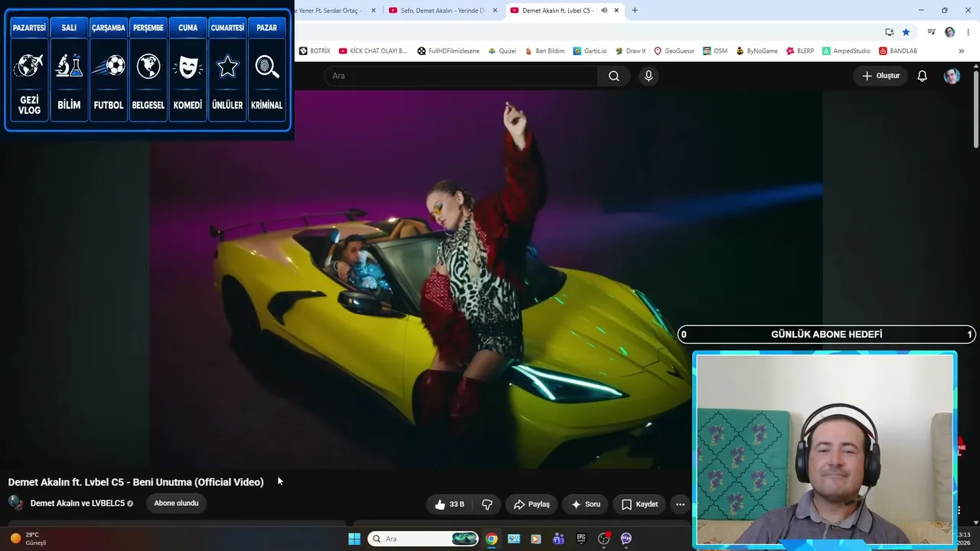Image resolution: width=980 pixels, height=551 pixels.
Task: Open the Draw It bookmark
Action: pyautogui.click(x=630, y=51)
